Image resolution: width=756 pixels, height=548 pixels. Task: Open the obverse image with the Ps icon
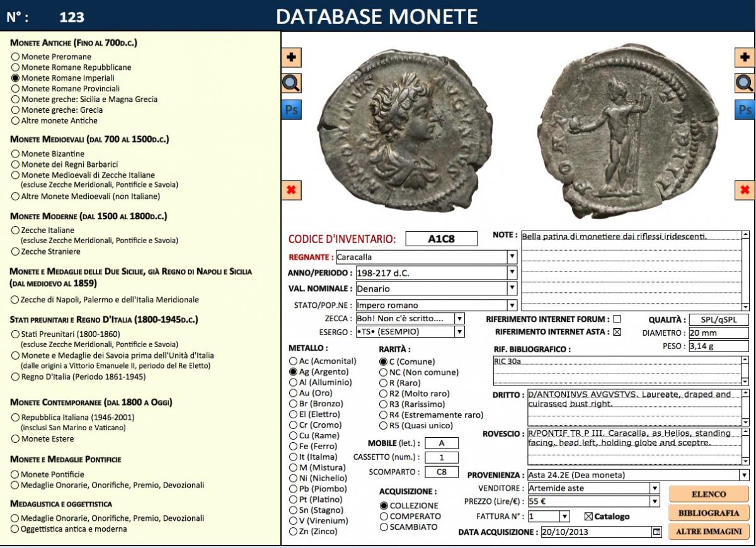(x=291, y=110)
